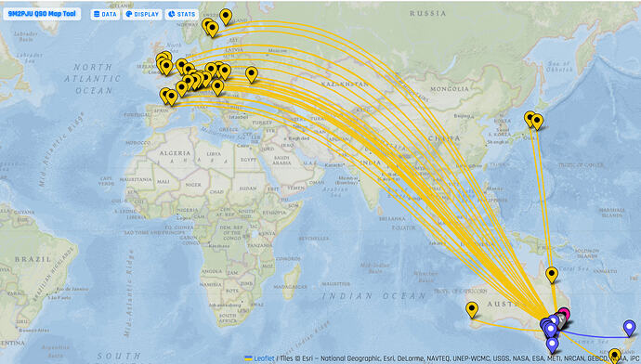
Task: Select the blue marker on Tasmania
Action: tap(553, 344)
